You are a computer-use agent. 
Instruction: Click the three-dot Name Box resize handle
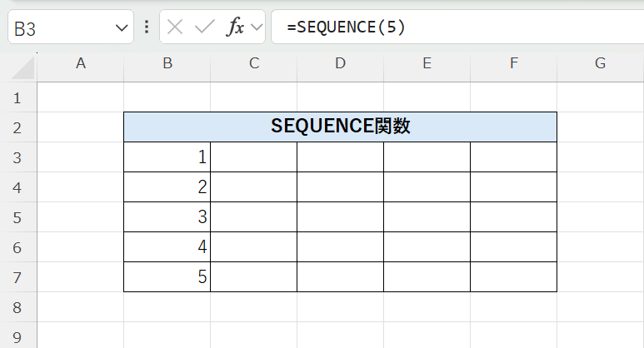pos(147,27)
